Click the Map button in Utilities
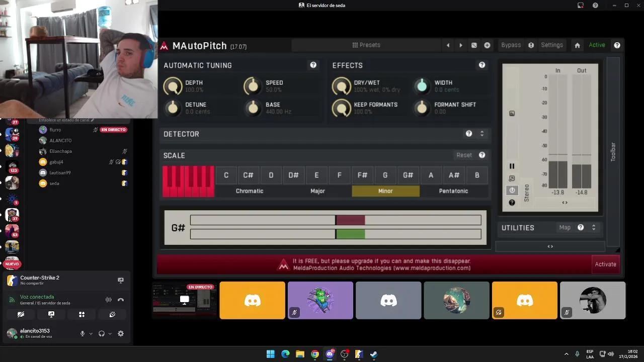This screenshot has height=362, width=644. pyautogui.click(x=565, y=228)
